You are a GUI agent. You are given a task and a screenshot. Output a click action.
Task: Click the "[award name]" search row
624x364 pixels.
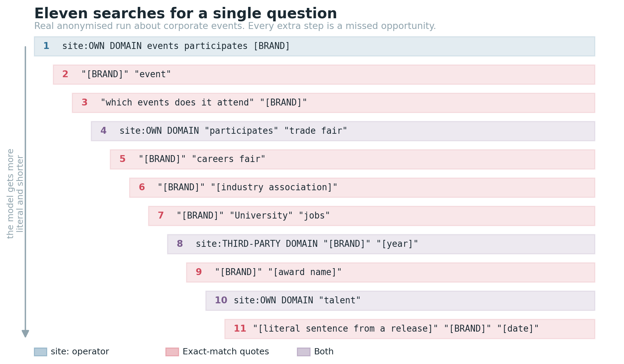[391, 272]
